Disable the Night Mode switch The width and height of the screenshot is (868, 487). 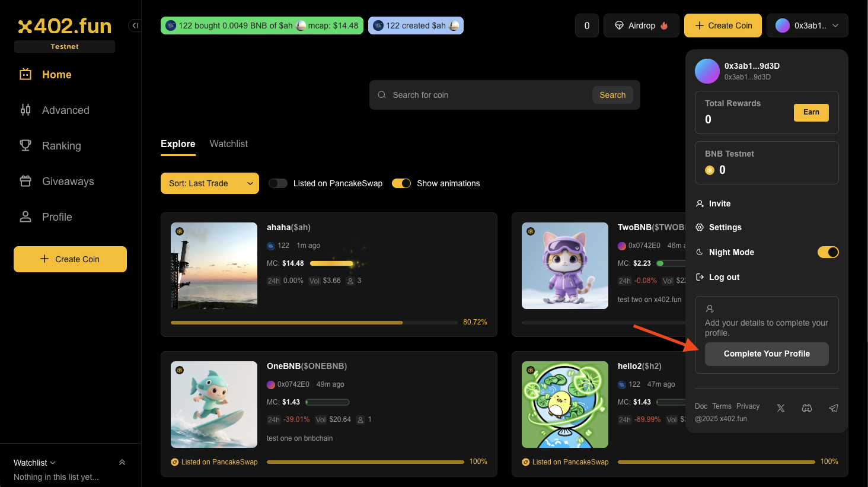[828, 252]
